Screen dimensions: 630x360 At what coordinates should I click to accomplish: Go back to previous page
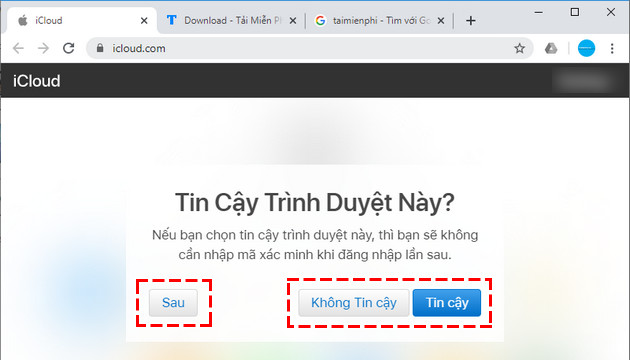18,48
